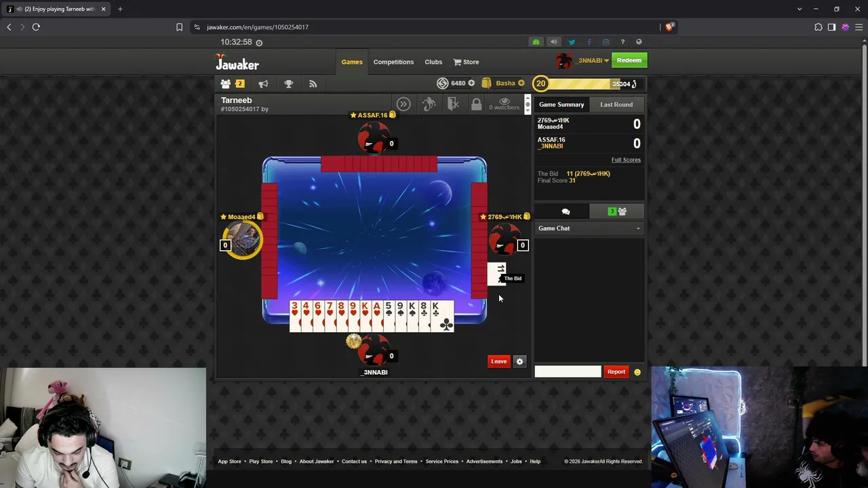
Task: Open the Clubs menu
Action: (433, 62)
